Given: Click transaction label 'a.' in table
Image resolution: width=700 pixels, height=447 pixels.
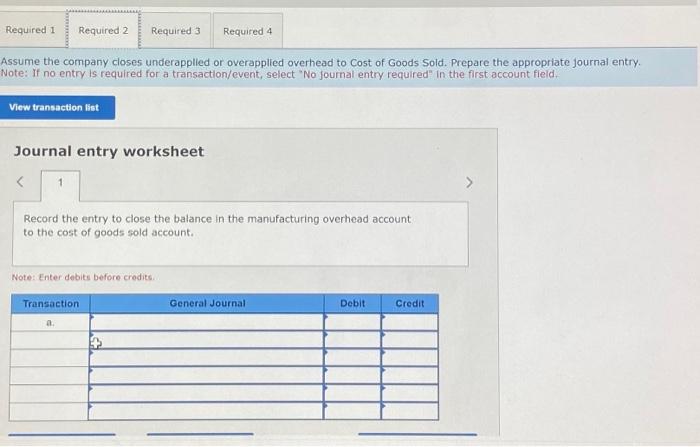Looking at the screenshot, I should (50, 322).
